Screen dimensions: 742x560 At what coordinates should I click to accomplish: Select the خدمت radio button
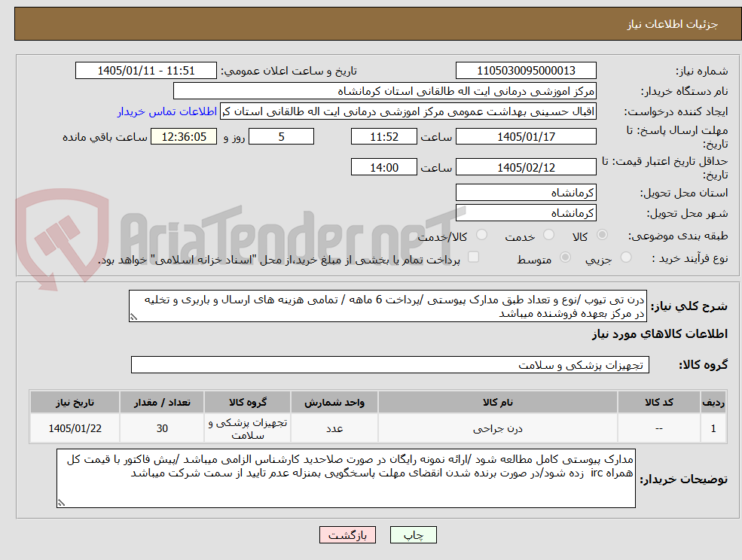coord(549,235)
